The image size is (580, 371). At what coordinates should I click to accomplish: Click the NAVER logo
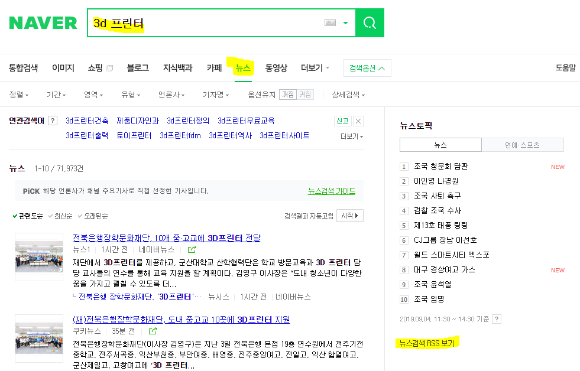(43, 23)
